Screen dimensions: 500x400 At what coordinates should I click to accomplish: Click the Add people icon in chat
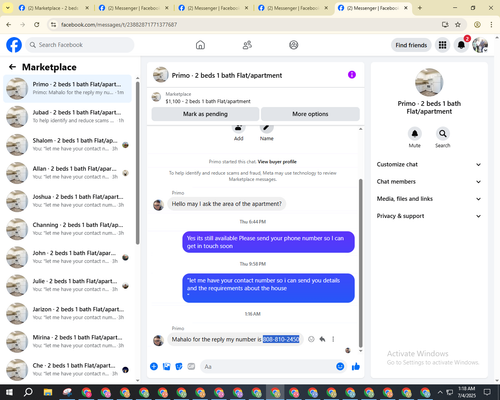click(x=238, y=128)
